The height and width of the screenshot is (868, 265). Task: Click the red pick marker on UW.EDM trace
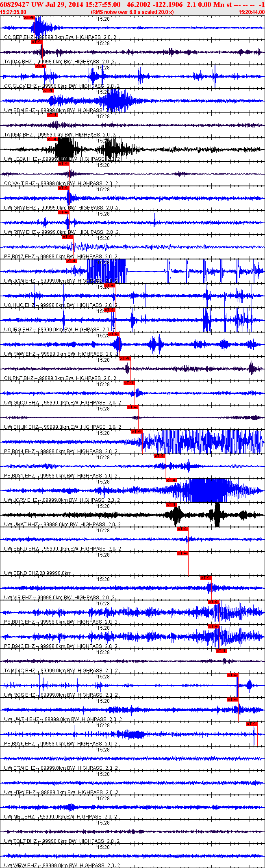pyautogui.click(x=48, y=91)
